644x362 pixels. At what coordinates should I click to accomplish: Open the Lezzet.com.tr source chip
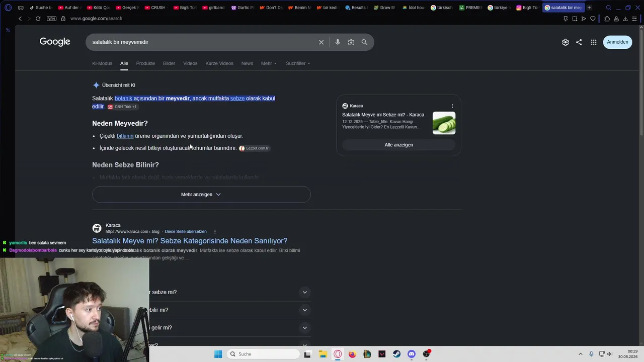[255, 148]
